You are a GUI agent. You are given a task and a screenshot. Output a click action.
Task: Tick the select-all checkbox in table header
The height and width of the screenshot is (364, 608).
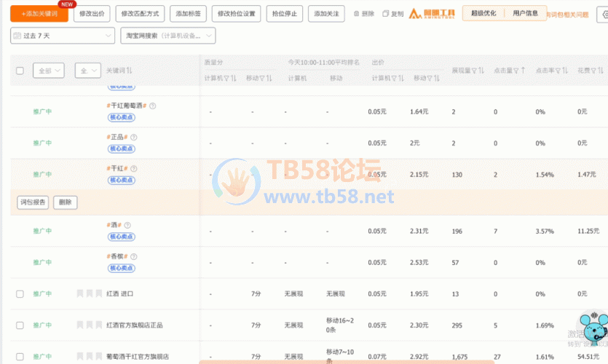tap(20, 71)
